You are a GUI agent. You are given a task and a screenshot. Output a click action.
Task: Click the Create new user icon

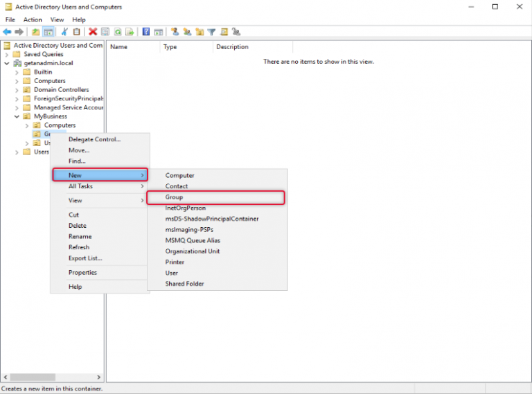[x=175, y=32]
